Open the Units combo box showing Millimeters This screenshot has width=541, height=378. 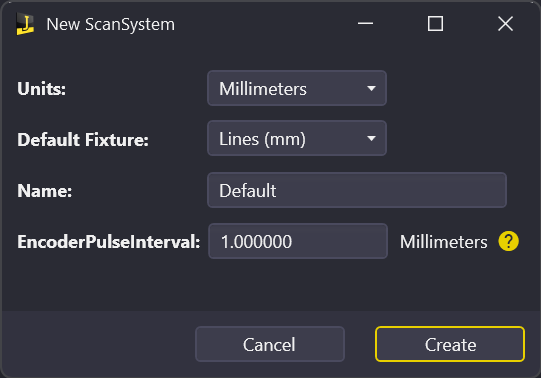297,88
